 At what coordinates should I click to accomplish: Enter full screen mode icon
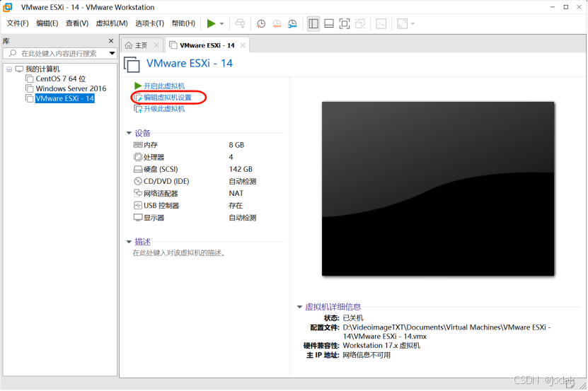(345, 23)
